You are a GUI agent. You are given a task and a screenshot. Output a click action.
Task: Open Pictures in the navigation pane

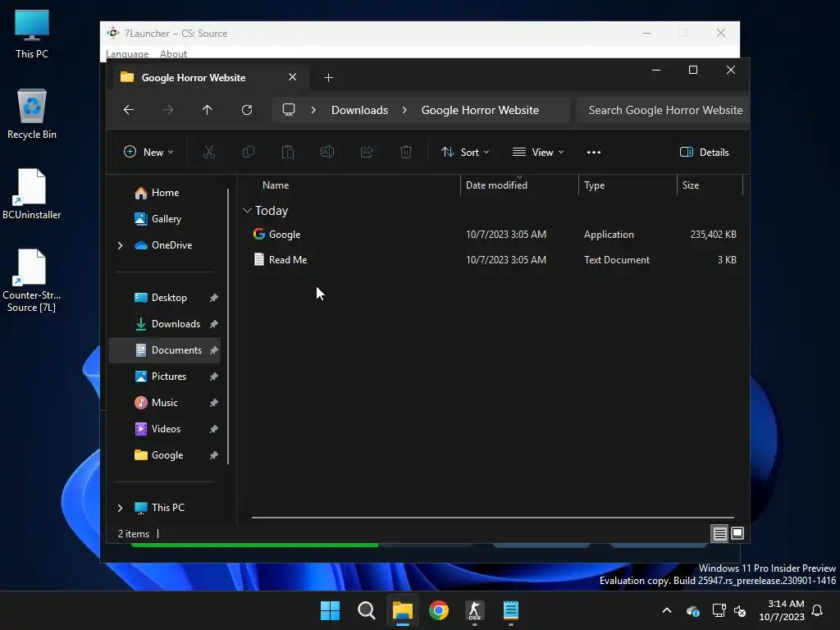pyautogui.click(x=167, y=377)
